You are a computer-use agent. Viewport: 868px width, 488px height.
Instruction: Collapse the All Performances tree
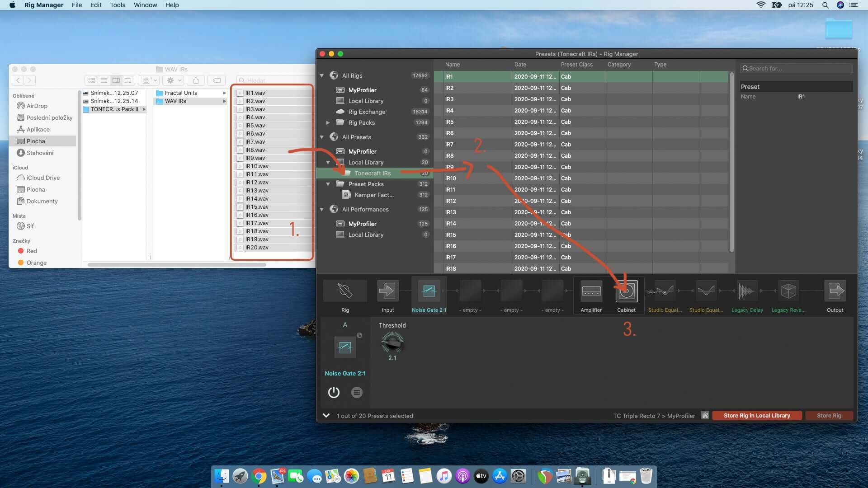point(322,209)
